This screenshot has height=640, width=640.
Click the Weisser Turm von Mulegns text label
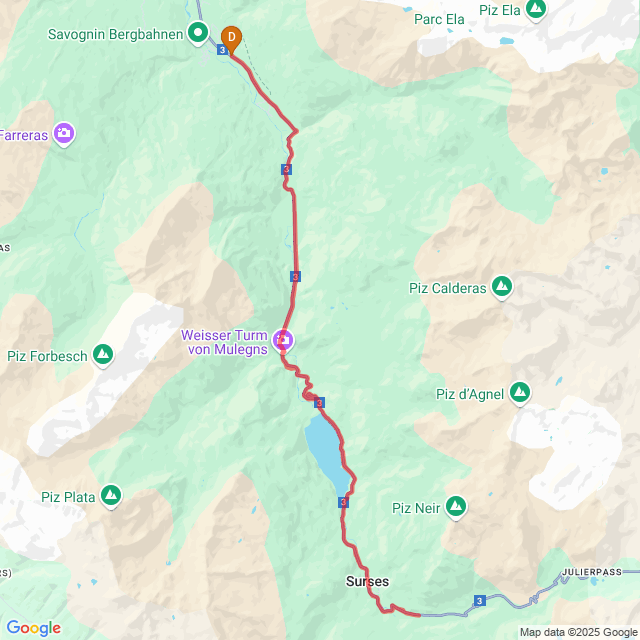(225, 342)
